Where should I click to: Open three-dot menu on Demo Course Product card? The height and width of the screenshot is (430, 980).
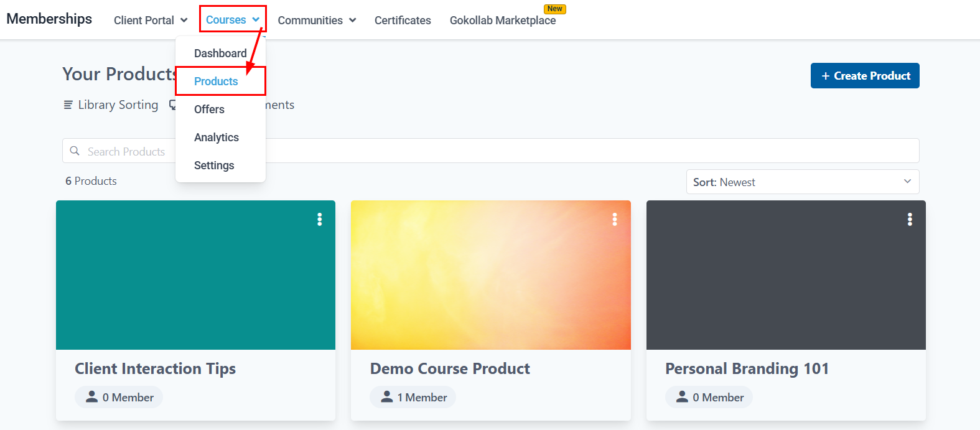tap(614, 219)
